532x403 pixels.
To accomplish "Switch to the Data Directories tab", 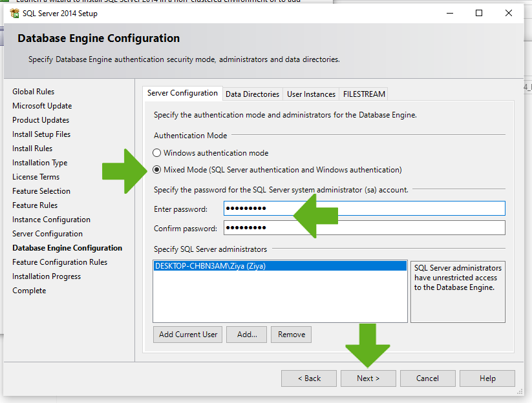I will 252,94.
